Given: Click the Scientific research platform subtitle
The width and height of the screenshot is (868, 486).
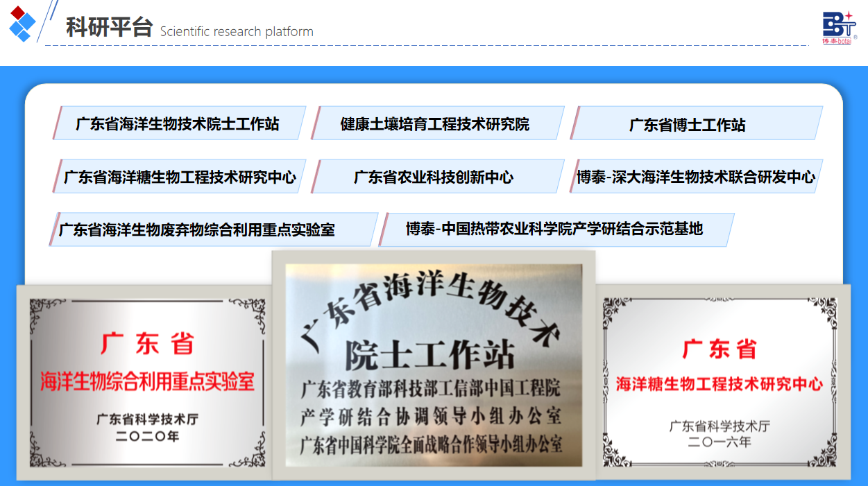Looking at the screenshot, I should coord(237,32).
